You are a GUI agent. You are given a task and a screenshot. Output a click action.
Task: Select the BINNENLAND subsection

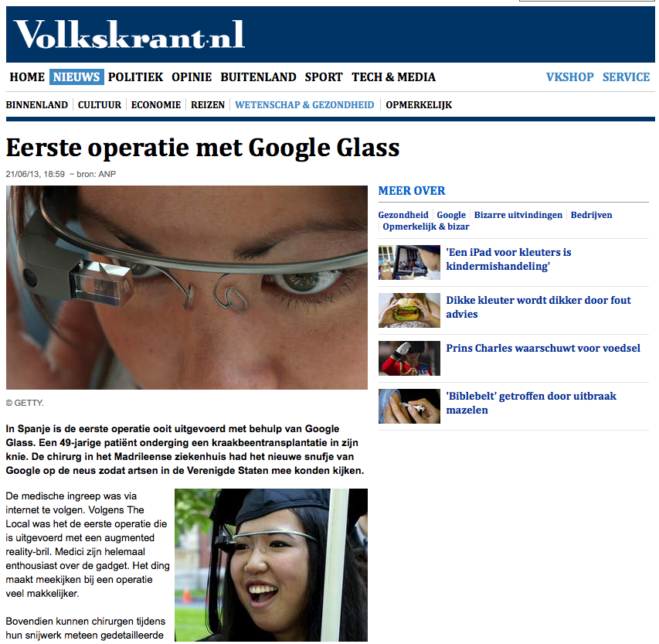pyautogui.click(x=37, y=104)
